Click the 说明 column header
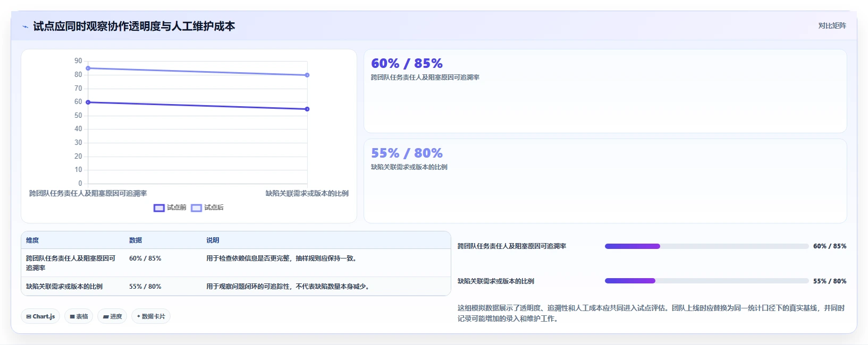Screen dimensions: 868x345 pos(213,240)
